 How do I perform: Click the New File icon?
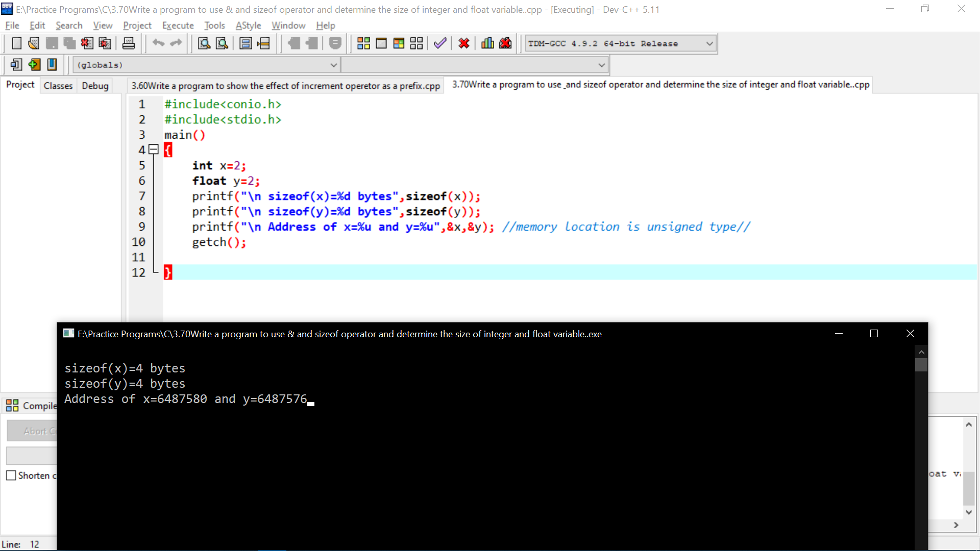(x=16, y=43)
